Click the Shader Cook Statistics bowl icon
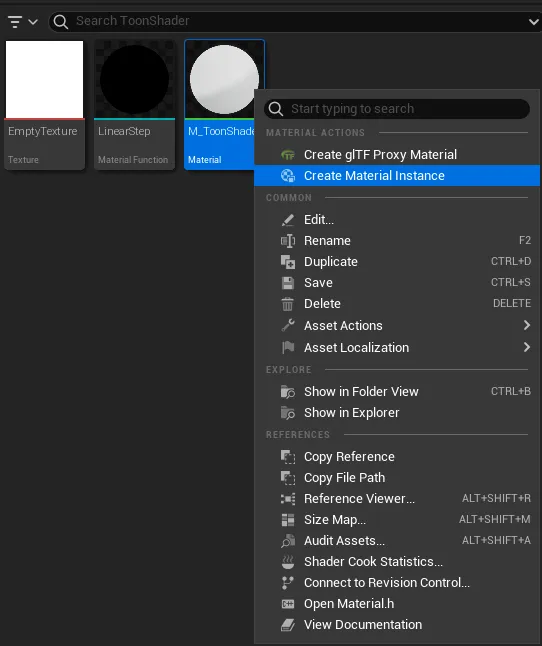This screenshot has width=542, height=646. click(x=288, y=562)
